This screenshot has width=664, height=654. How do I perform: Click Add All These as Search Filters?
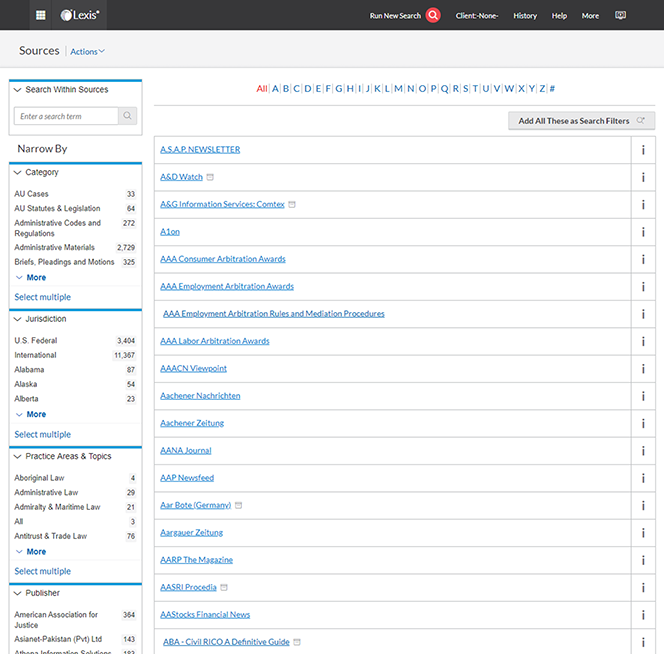[x=581, y=121]
